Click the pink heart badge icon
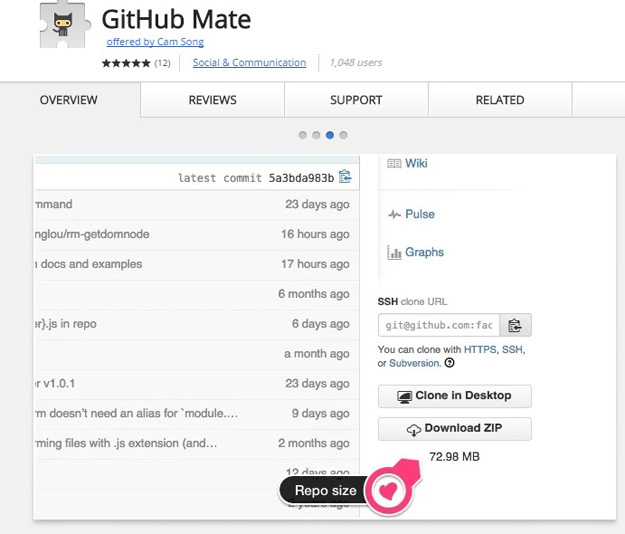 389,491
